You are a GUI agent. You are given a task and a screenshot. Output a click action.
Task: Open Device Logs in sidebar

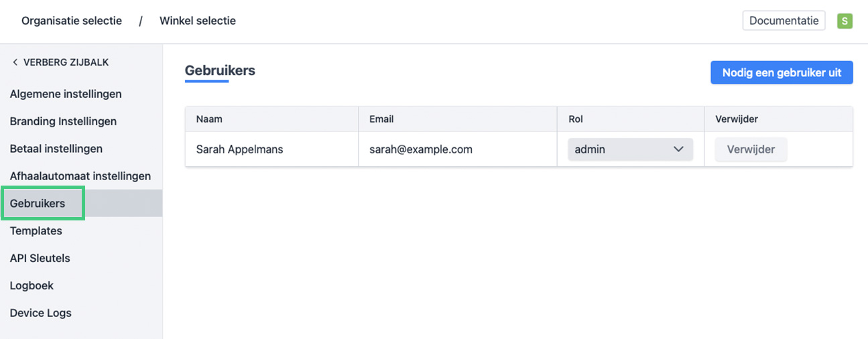click(41, 313)
